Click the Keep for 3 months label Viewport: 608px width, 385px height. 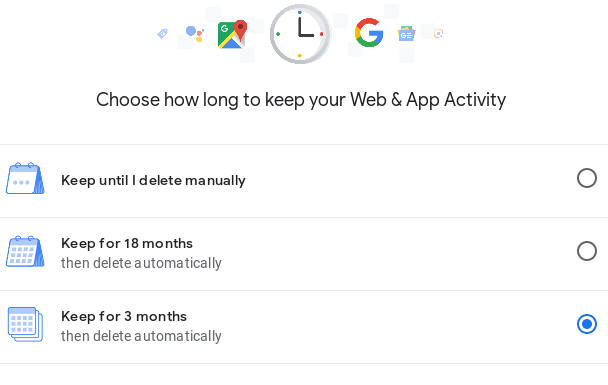[x=124, y=316]
